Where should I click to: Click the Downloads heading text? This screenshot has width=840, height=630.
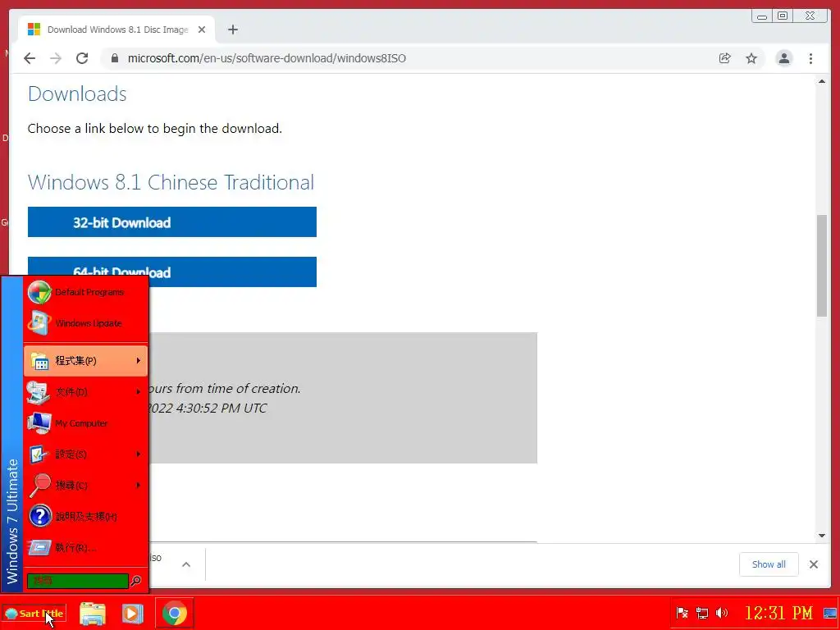pos(77,94)
